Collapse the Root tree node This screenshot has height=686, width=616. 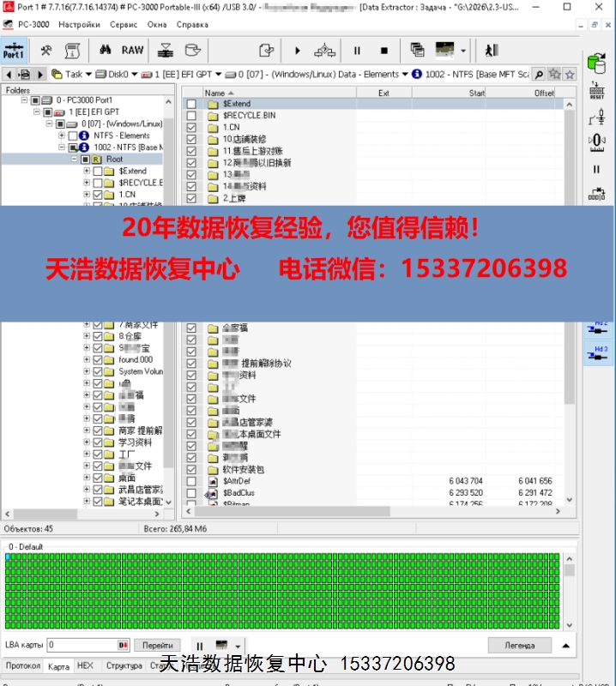[x=75, y=159]
